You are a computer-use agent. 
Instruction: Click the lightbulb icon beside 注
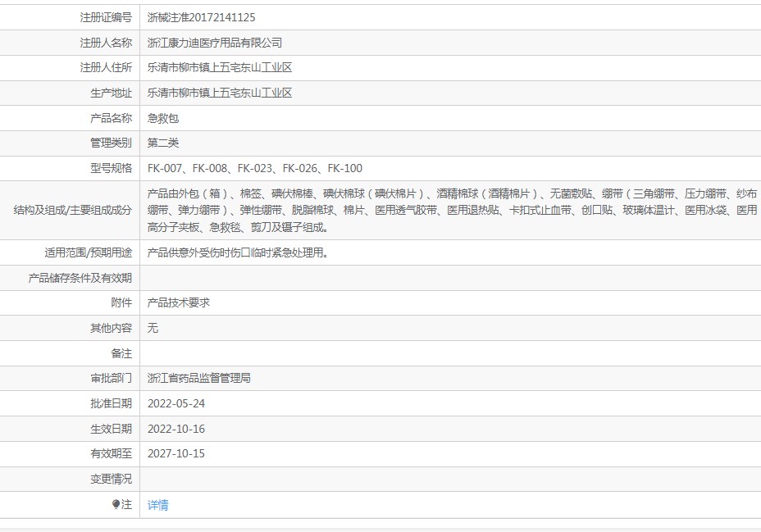coord(116,504)
